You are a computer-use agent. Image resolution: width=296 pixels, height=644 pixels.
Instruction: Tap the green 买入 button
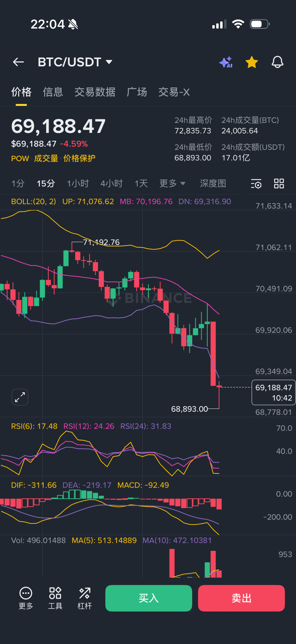[x=149, y=598]
